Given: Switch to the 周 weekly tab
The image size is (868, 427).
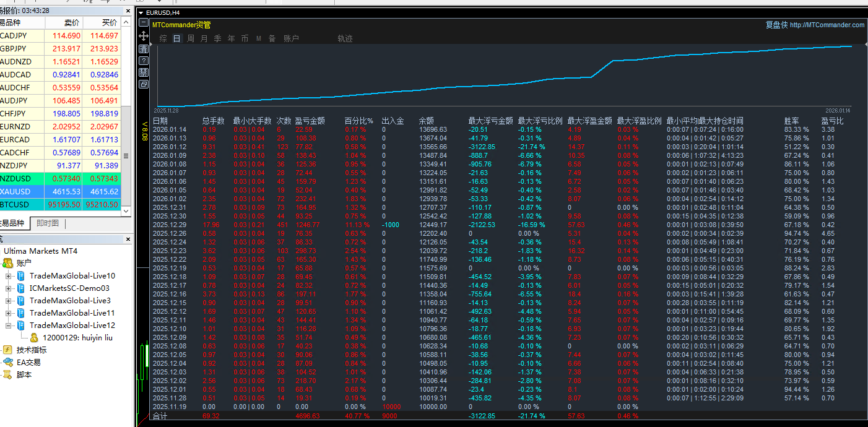Looking at the screenshot, I should 191,38.
